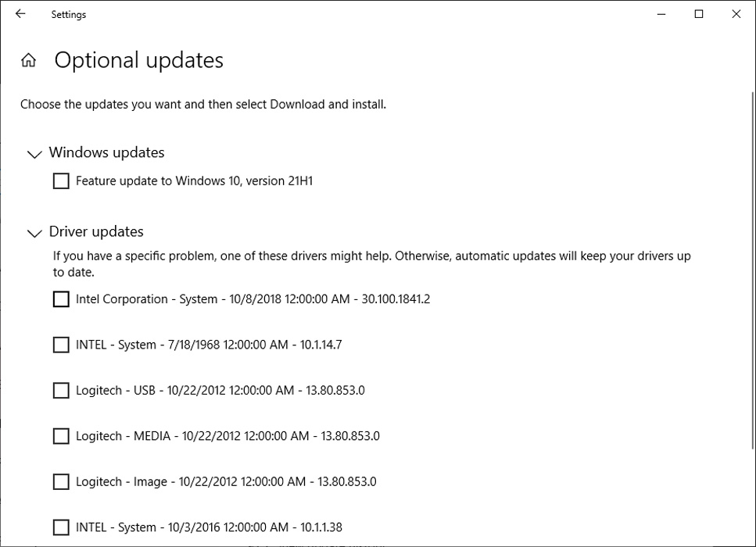Collapse the Driver updates section chevron

pyautogui.click(x=34, y=234)
